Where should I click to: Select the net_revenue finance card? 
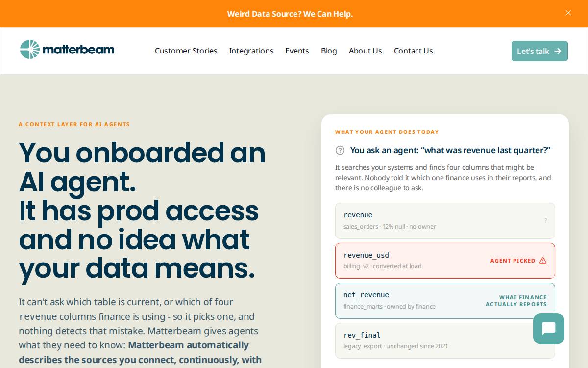click(x=445, y=301)
